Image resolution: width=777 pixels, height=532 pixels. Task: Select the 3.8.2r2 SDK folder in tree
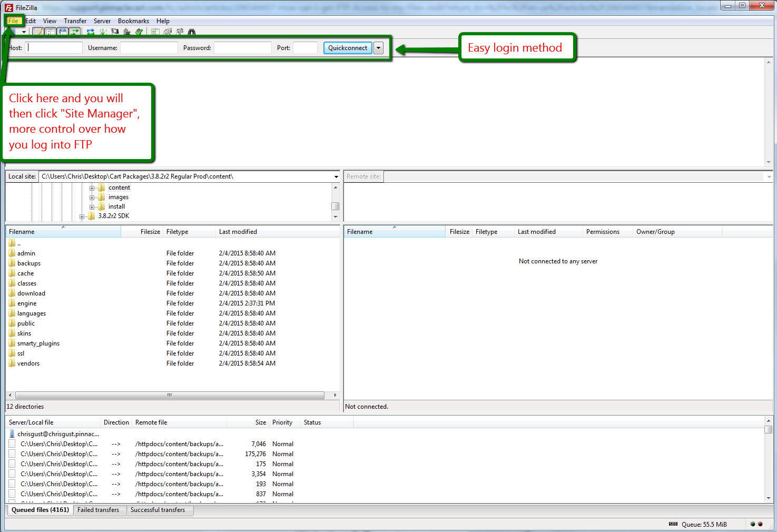coord(113,216)
